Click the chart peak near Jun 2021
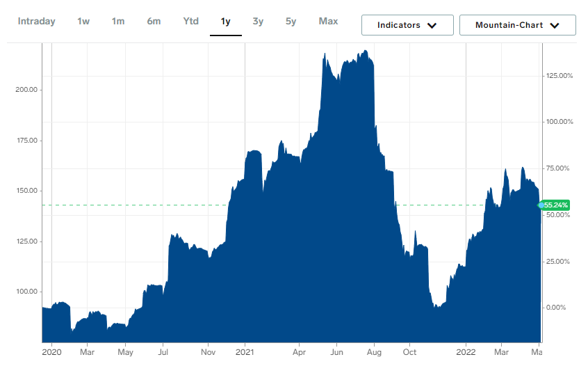Screen dimensions: 588x373 pyautogui.click(x=365, y=51)
